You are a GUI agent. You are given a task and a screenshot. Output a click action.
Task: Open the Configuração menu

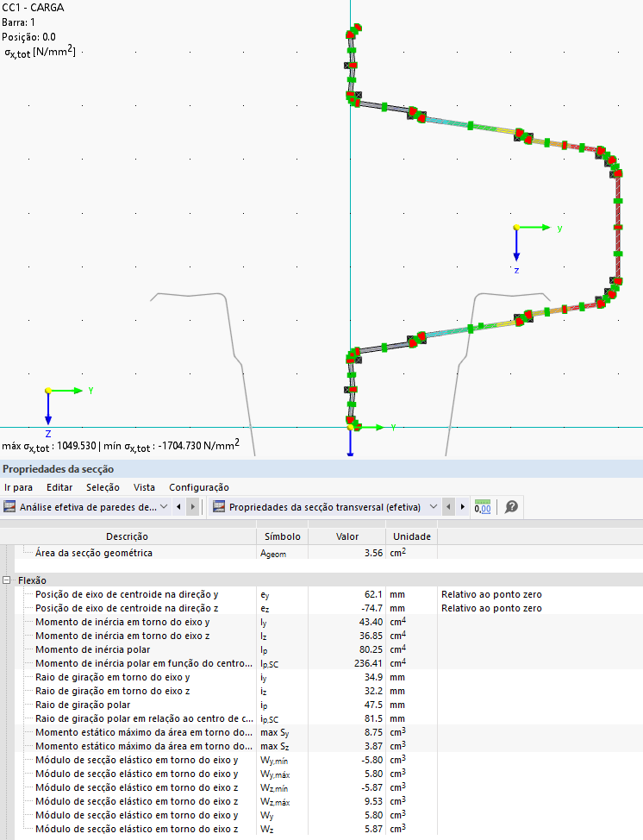point(199,487)
